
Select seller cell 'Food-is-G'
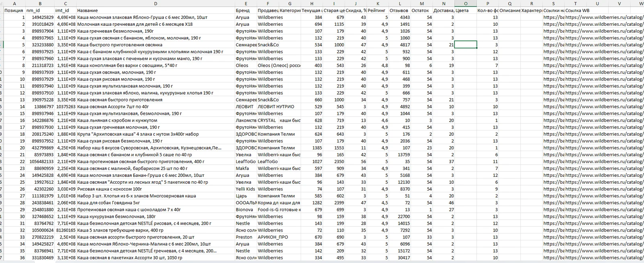tap(268, 209)
